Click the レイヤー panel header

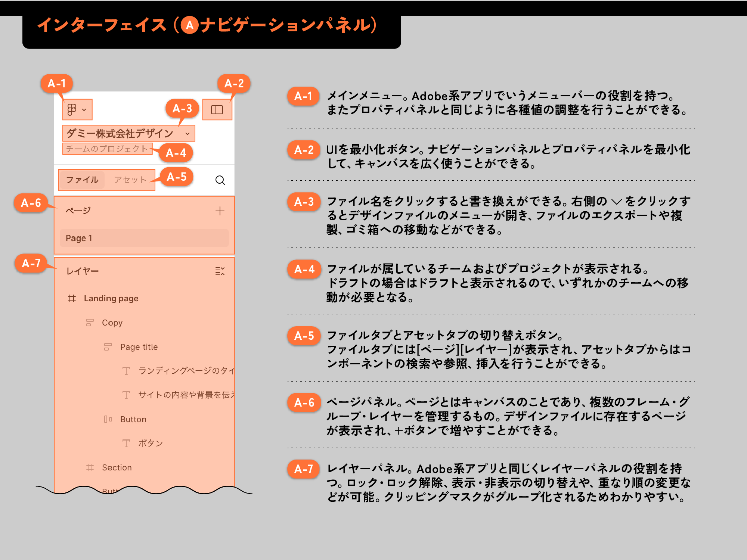coord(83,271)
